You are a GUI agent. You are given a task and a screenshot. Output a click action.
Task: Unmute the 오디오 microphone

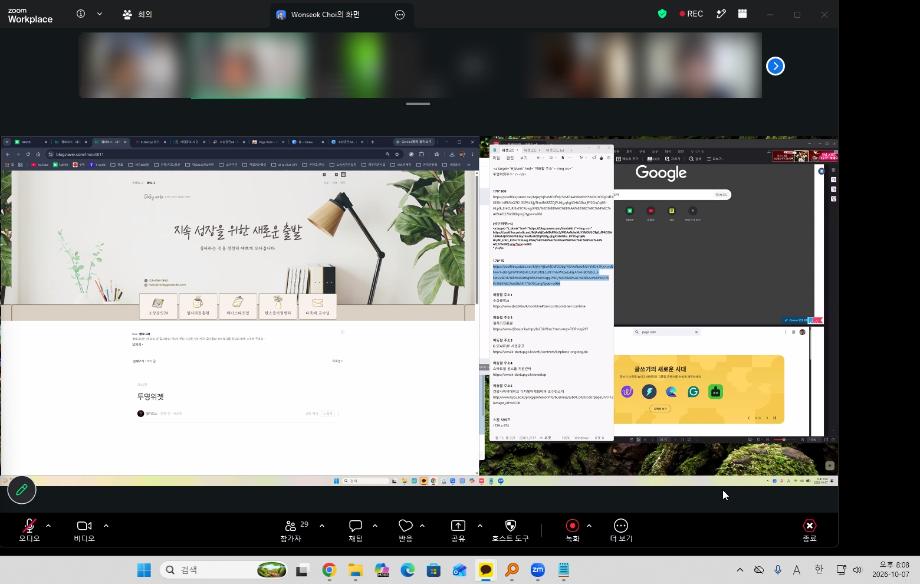coord(29,530)
